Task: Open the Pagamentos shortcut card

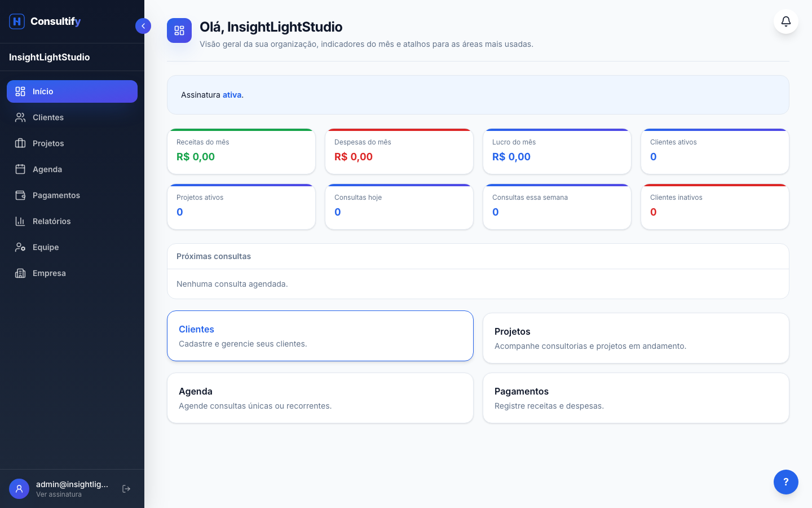Action: pyautogui.click(x=636, y=398)
